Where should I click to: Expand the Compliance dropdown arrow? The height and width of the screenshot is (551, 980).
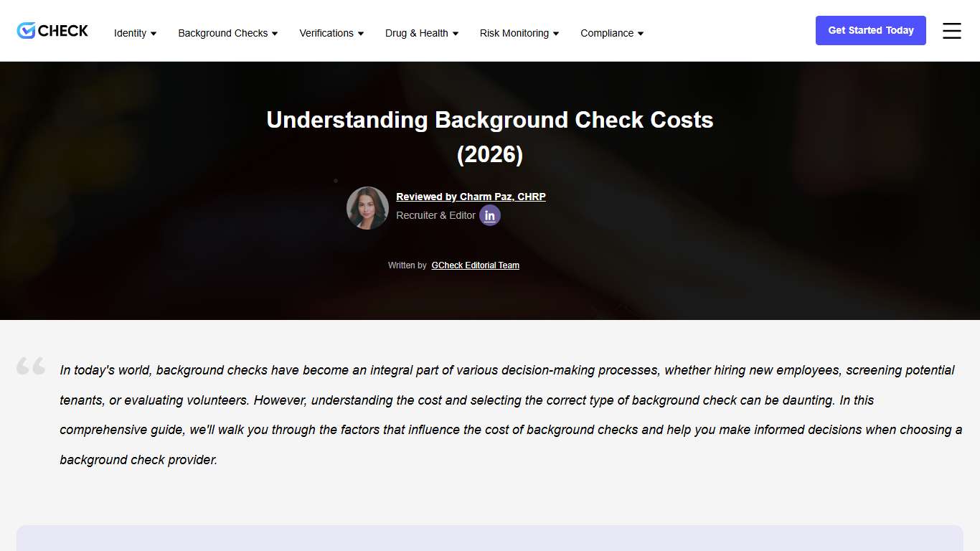pyautogui.click(x=641, y=33)
